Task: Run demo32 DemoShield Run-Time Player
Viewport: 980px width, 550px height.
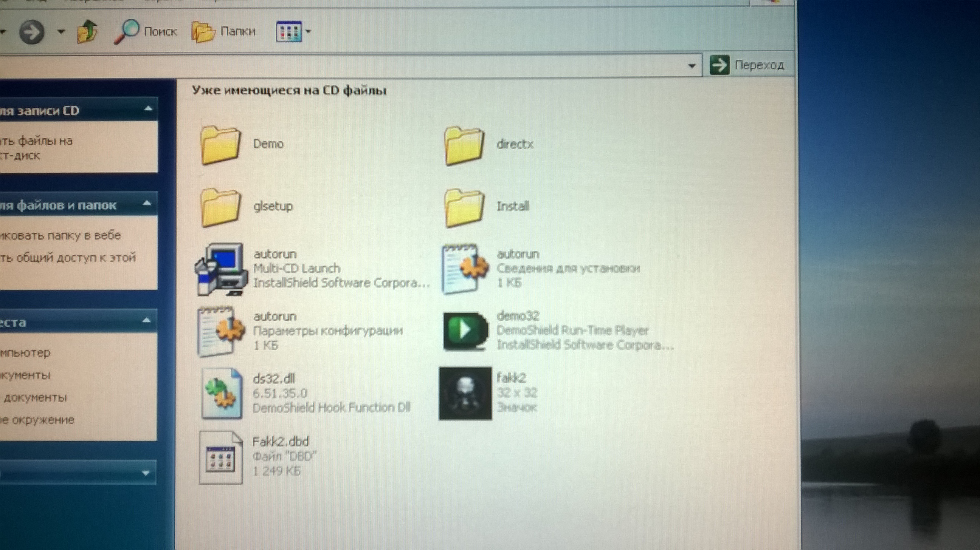Action: (x=465, y=331)
